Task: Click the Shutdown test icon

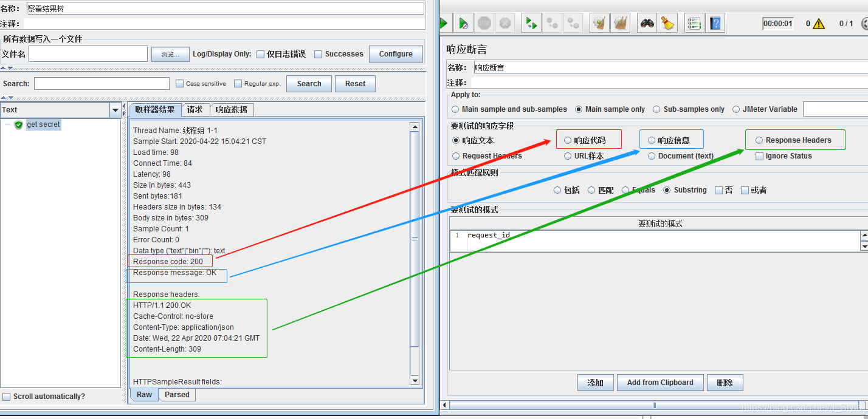Action: coord(505,23)
